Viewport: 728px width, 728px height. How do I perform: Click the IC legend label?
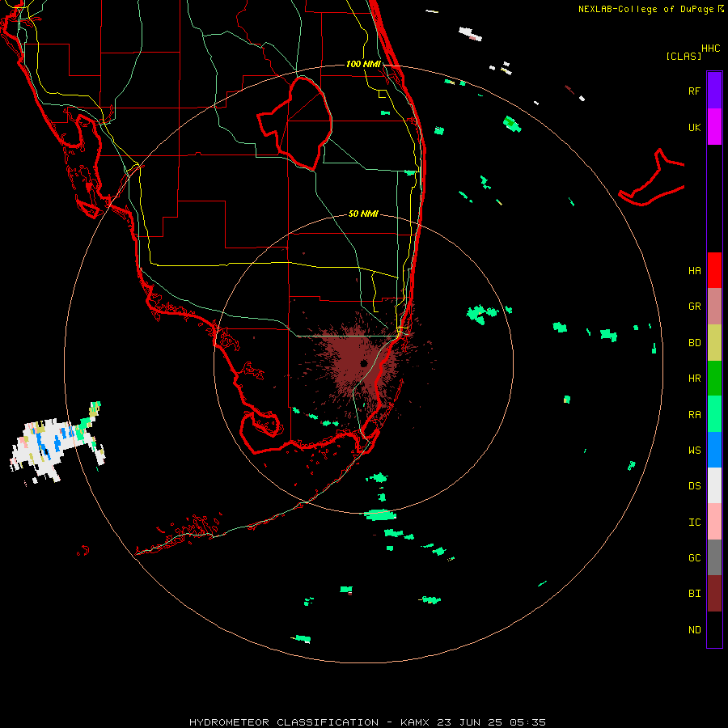[x=694, y=523]
